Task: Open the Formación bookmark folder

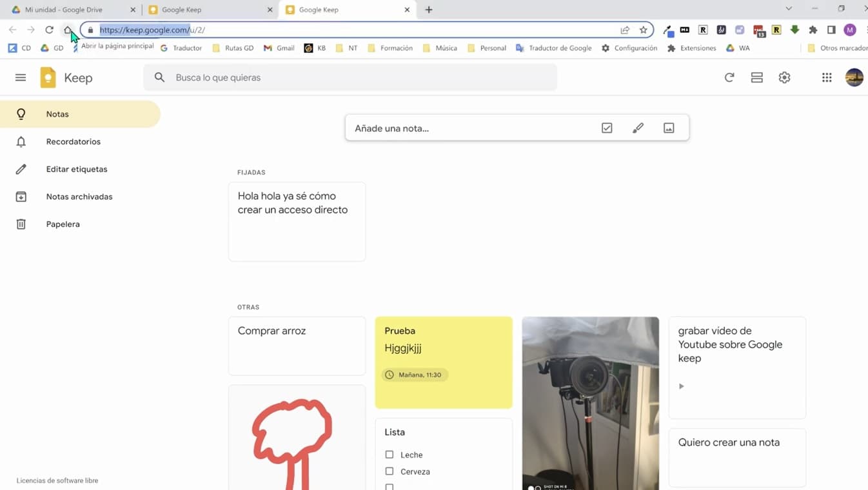Action: (x=390, y=48)
